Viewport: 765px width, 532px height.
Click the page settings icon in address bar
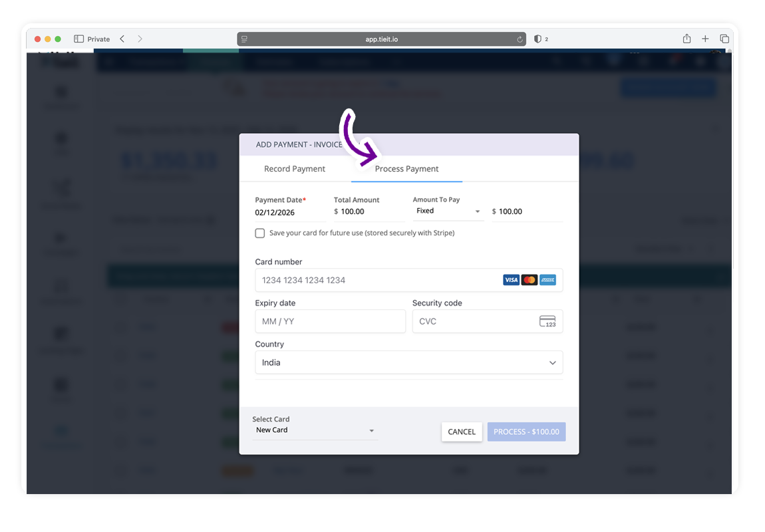coord(244,39)
